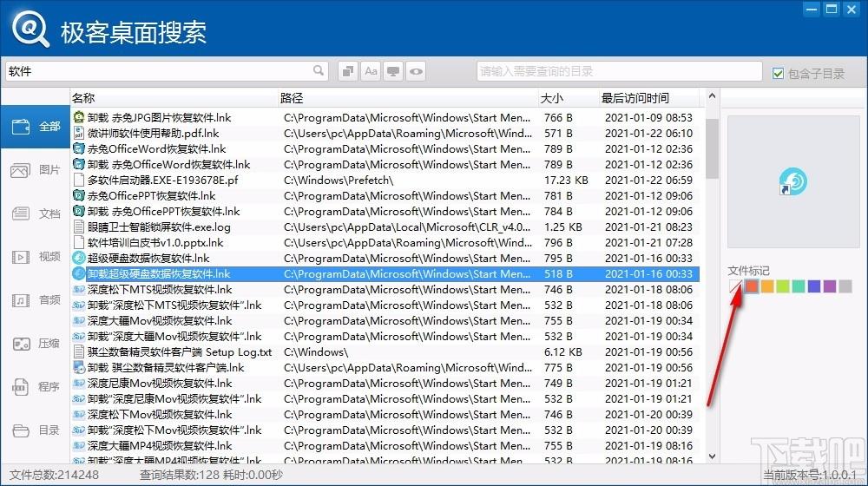Select icon of 软件培训白皮书v1.0.pptx.lnk

click(79, 242)
